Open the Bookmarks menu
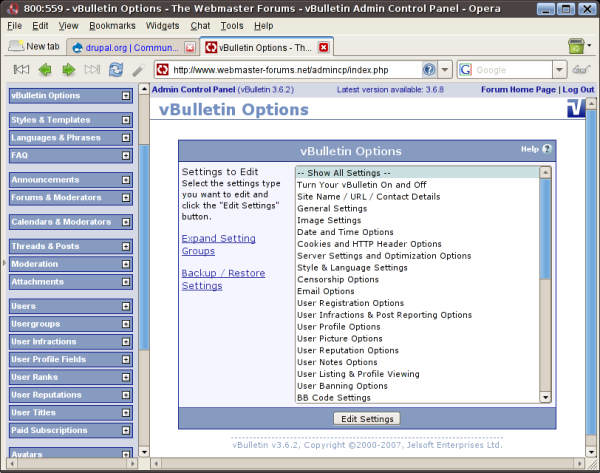 112,26
